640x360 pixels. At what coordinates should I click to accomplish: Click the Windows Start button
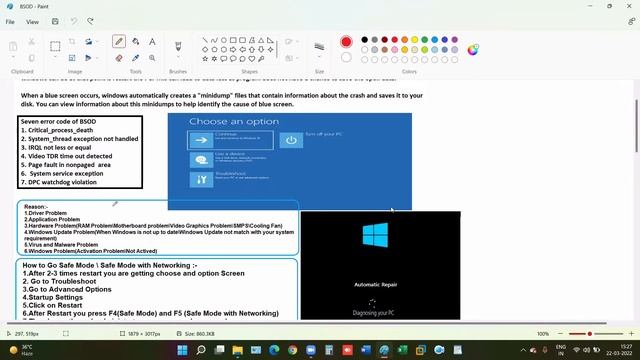(182, 350)
